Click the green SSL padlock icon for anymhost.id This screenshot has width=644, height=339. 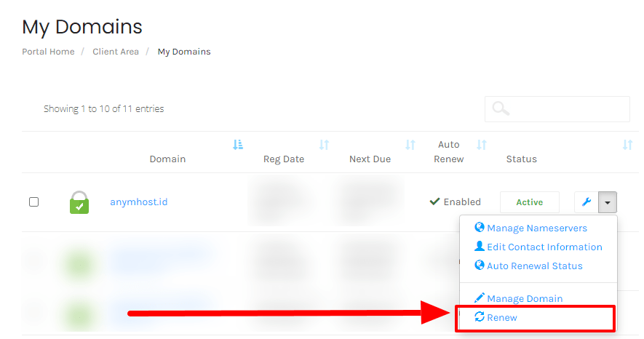[x=79, y=202]
